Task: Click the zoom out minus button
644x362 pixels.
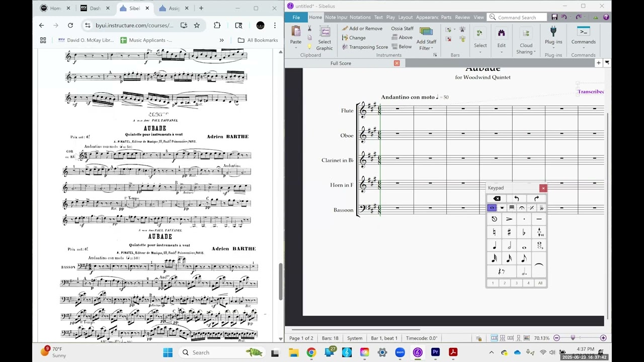Action: click(x=556, y=338)
